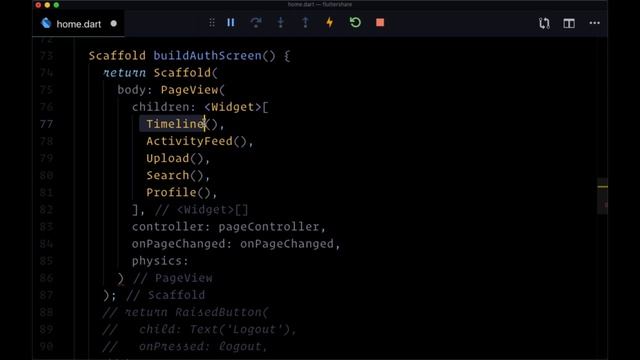Click the debug Step Out arrow
Viewport: 640px width, 360px height.
pos(305,23)
